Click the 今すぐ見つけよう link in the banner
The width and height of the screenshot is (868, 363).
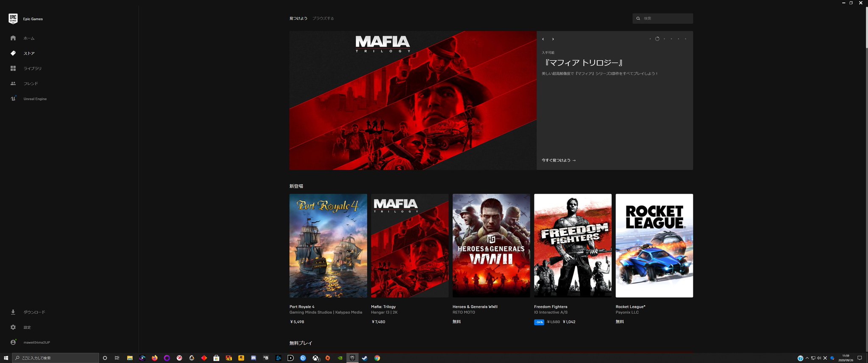click(x=559, y=161)
